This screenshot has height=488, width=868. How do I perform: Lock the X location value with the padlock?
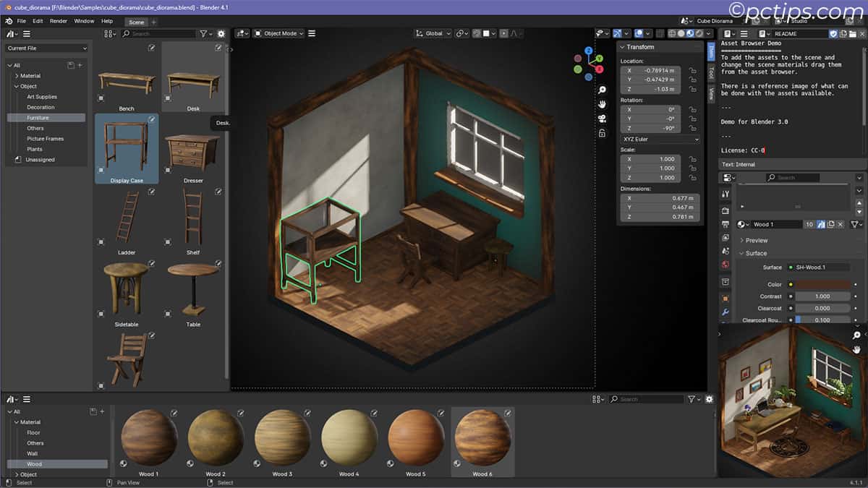point(693,72)
